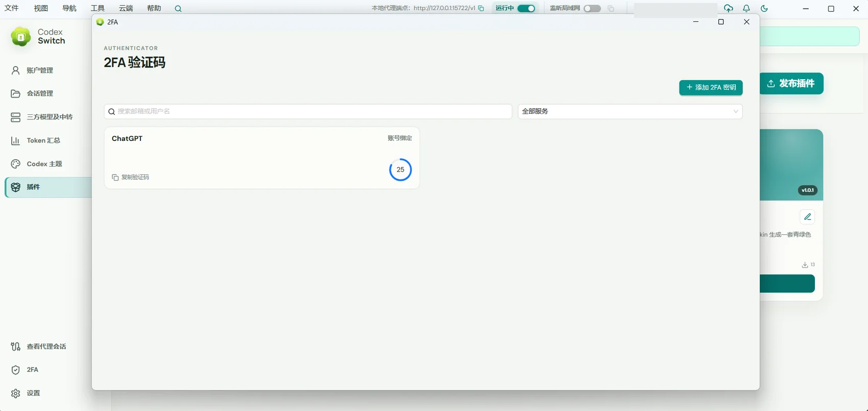Click the copy icon beside the LAN switch
The height and width of the screenshot is (411, 868).
pyautogui.click(x=611, y=8)
